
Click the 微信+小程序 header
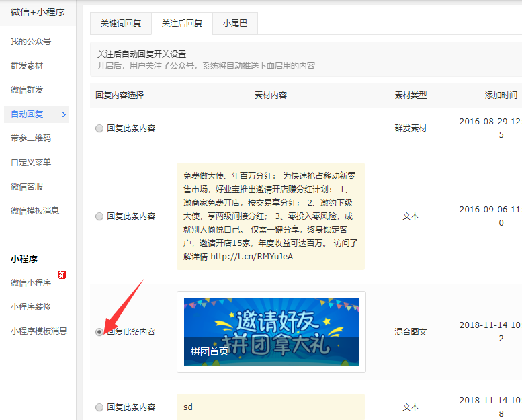(x=38, y=12)
